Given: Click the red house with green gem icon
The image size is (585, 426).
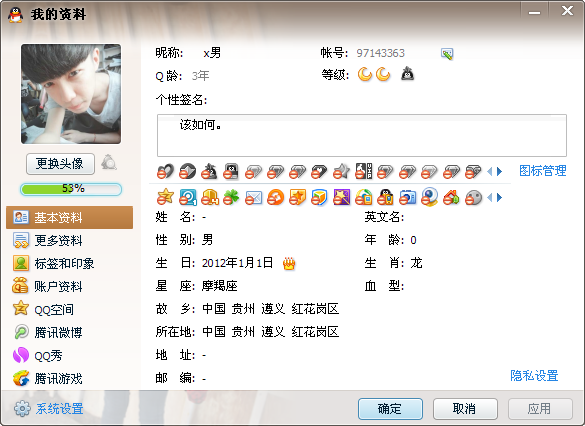Looking at the screenshot, I should click(451, 197).
